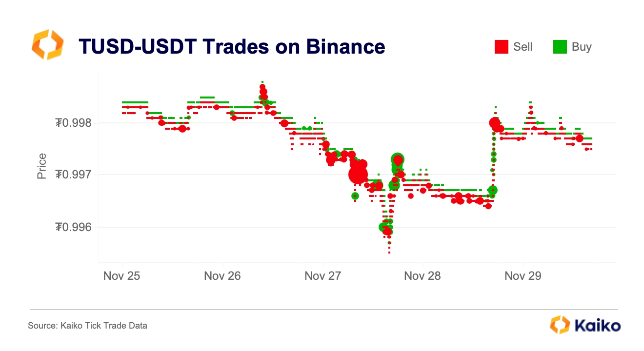Click the Nov 27 x-axis label
644x351 pixels.
322,276
